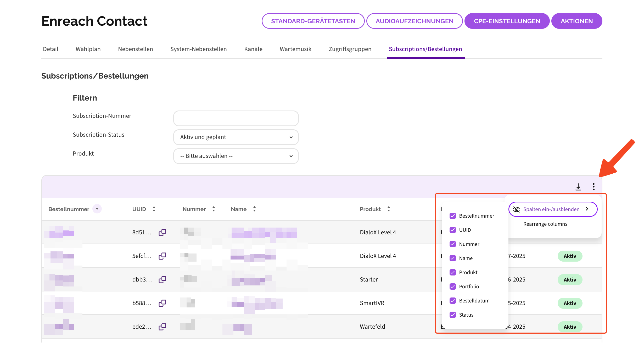The width and height of the screenshot is (644, 353).
Task: Open Bestellnummer column sort dropdown
Action: click(97, 209)
